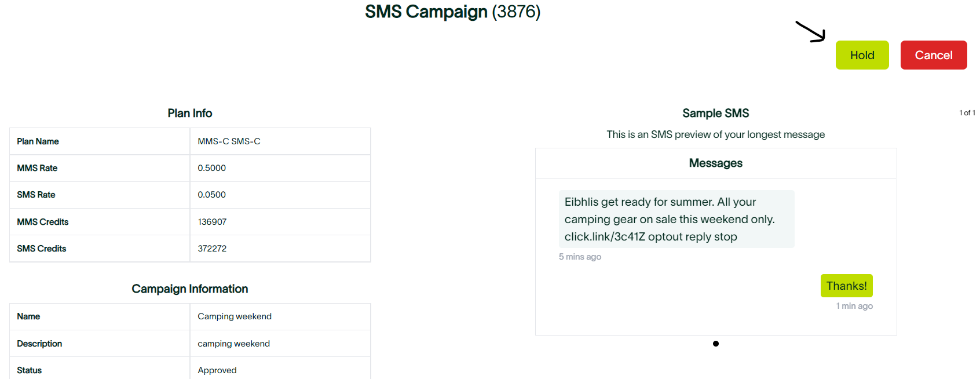Image resolution: width=980 pixels, height=379 pixels.
Task: Click the hand-drawn arrow pointing at Hold
Action: click(811, 32)
